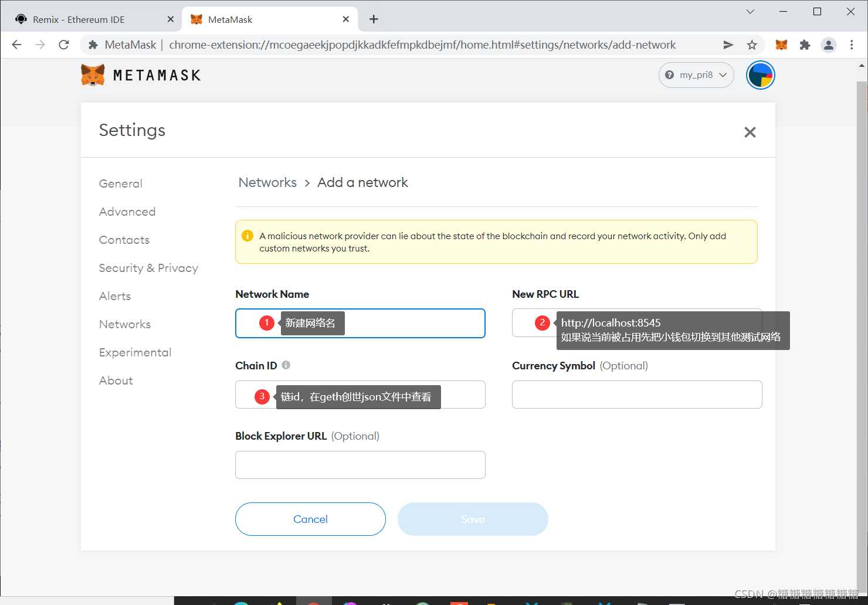868x605 pixels.
Task: Click the warning icon in yellow banner
Action: click(x=247, y=236)
